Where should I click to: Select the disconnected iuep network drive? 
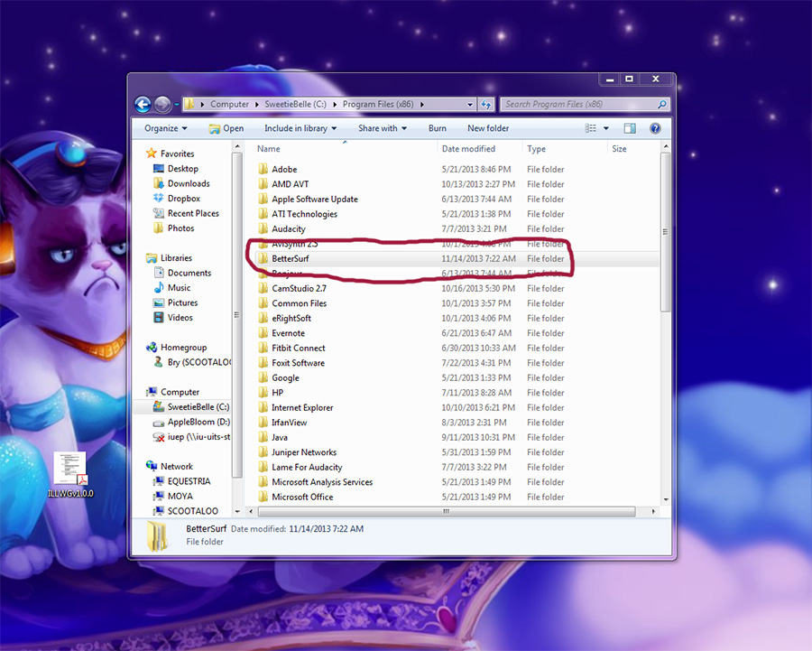[x=191, y=437]
